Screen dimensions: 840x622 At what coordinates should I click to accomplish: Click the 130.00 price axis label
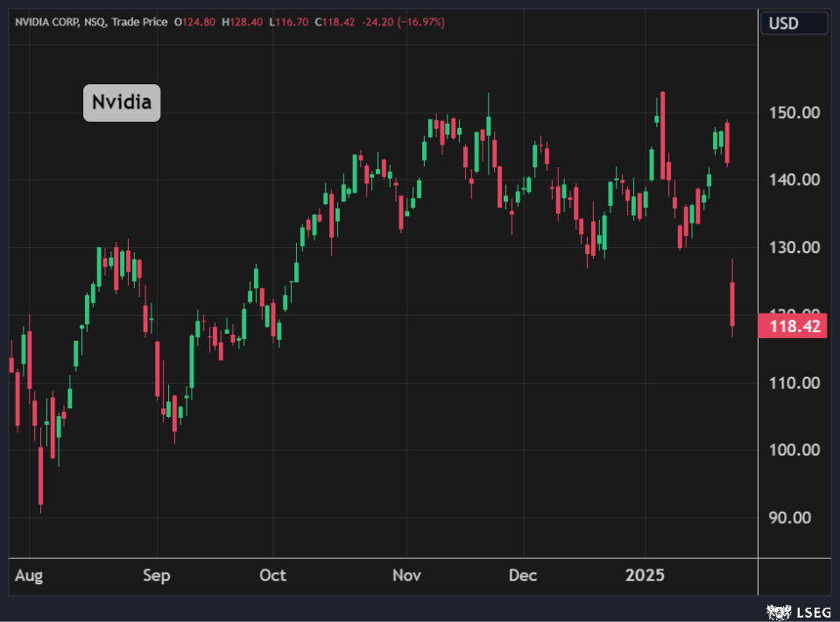pyautogui.click(x=794, y=248)
